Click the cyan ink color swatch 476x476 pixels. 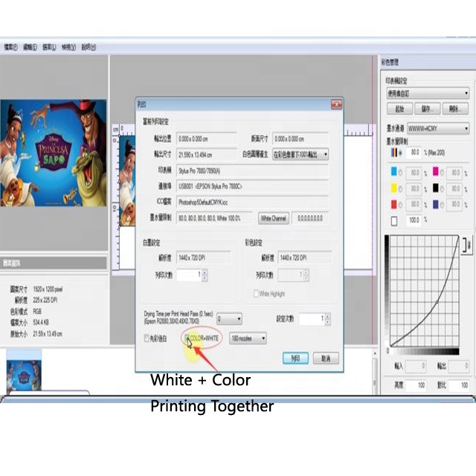point(393,172)
